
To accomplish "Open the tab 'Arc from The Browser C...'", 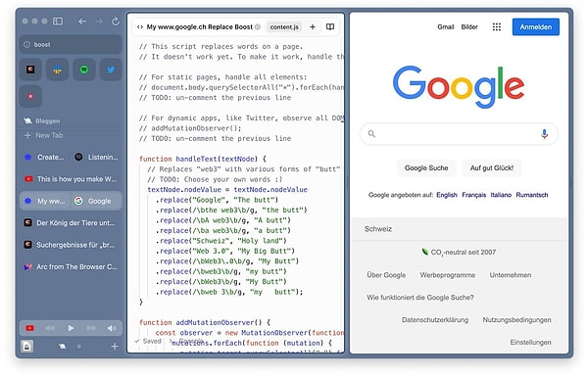I will click(x=71, y=266).
